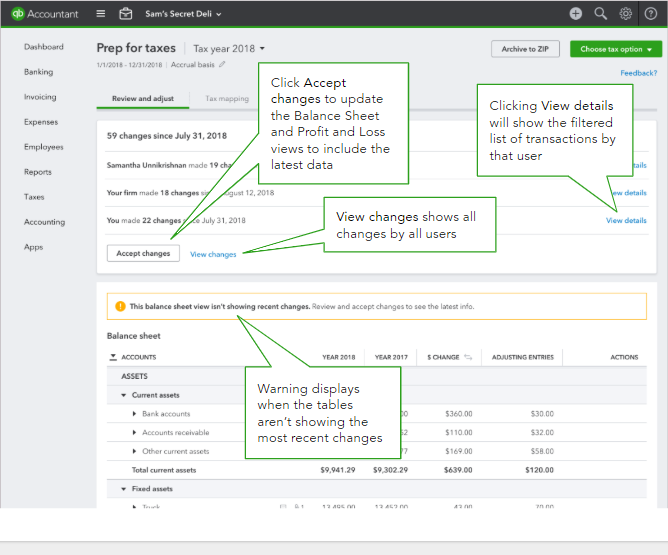Click the collapse-all icon beside ACCOUNTS header
Image resolution: width=668 pixels, height=555 pixels.
tap(113, 357)
